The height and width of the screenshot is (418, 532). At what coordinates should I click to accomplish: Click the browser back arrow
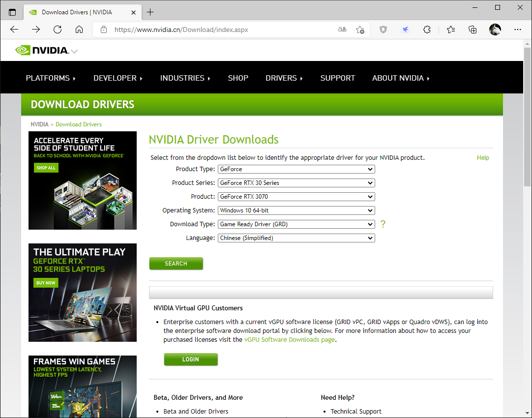[x=14, y=30]
